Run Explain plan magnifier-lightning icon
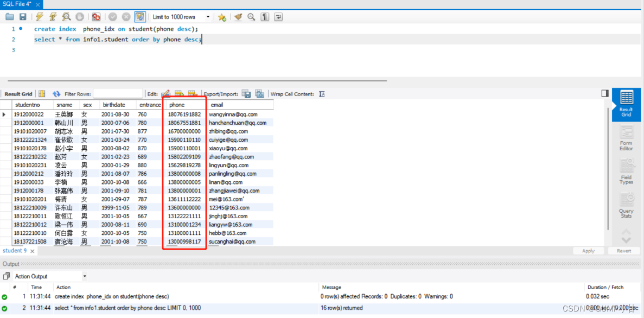This screenshot has height=318, width=644. (67, 17)
